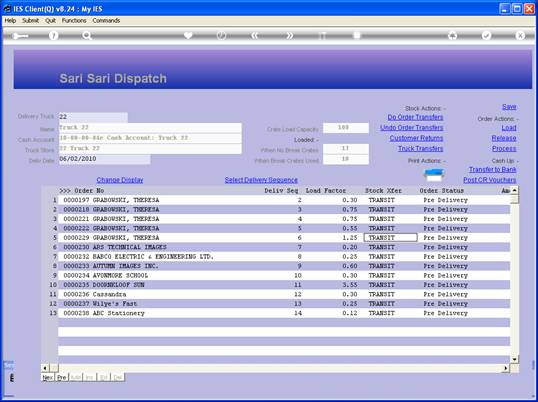538x402 pixels.
Task: Open the Commands menu
Action: pos(106,21)
